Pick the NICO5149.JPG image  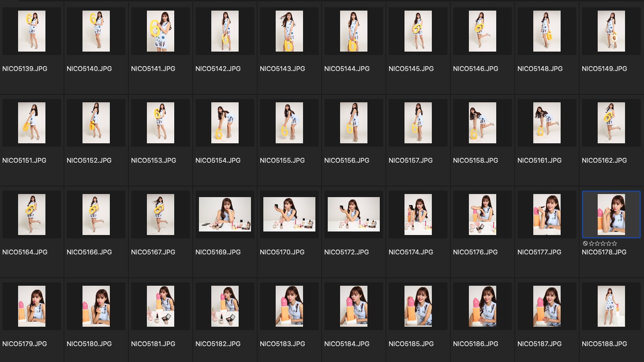pos(611,31)
